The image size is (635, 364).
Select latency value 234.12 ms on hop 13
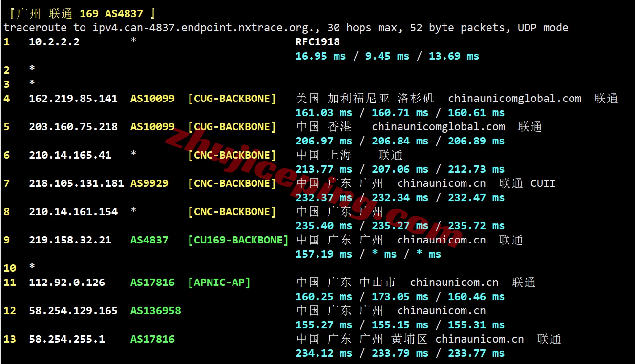click(323, 353)
